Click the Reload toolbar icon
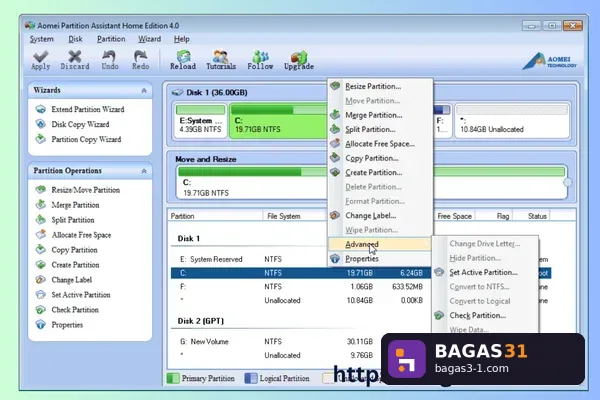Screen dimensions: 600x400 (x=183, y=56)
